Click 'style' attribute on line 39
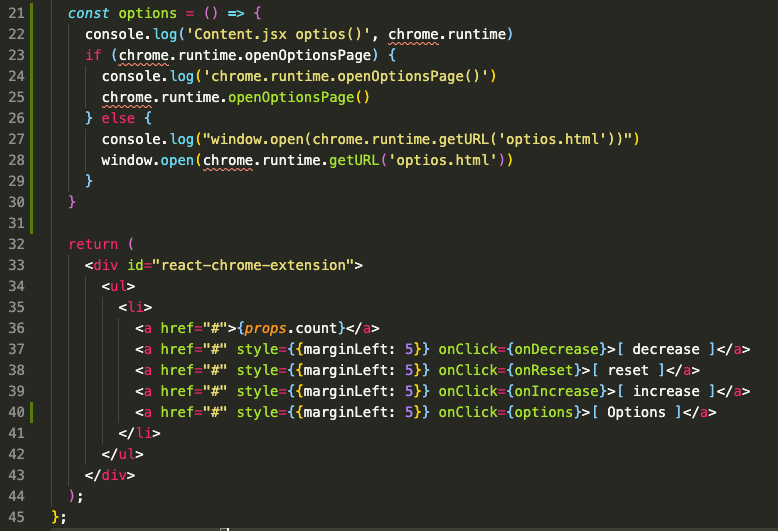This screenshot has width=778, height=531. pyautogui.click(x=257, y=391)
